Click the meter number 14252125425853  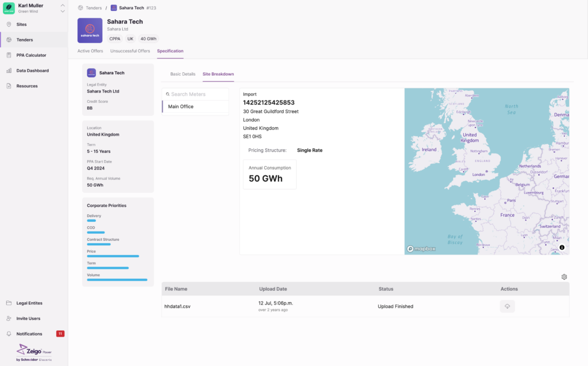[269, 102]
